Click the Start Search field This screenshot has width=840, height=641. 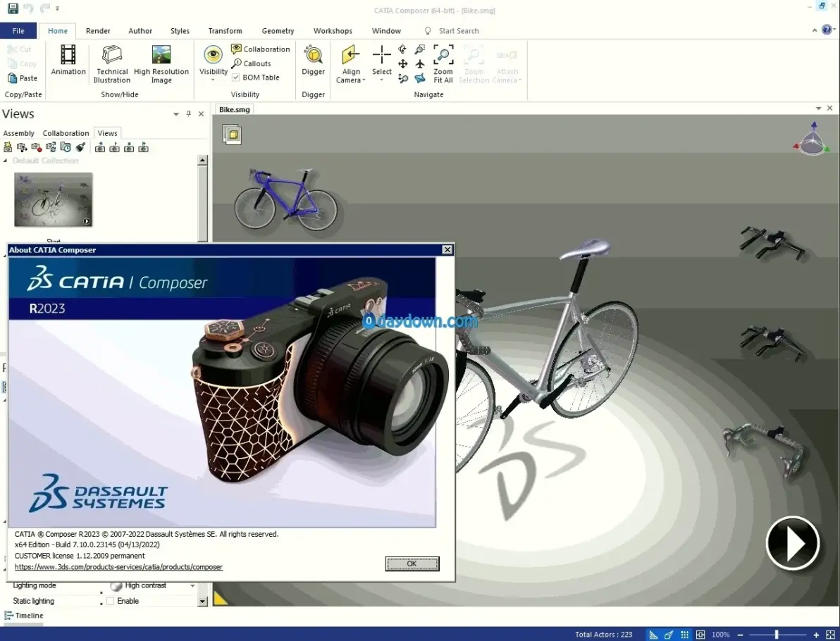click(x=459, y=31)
